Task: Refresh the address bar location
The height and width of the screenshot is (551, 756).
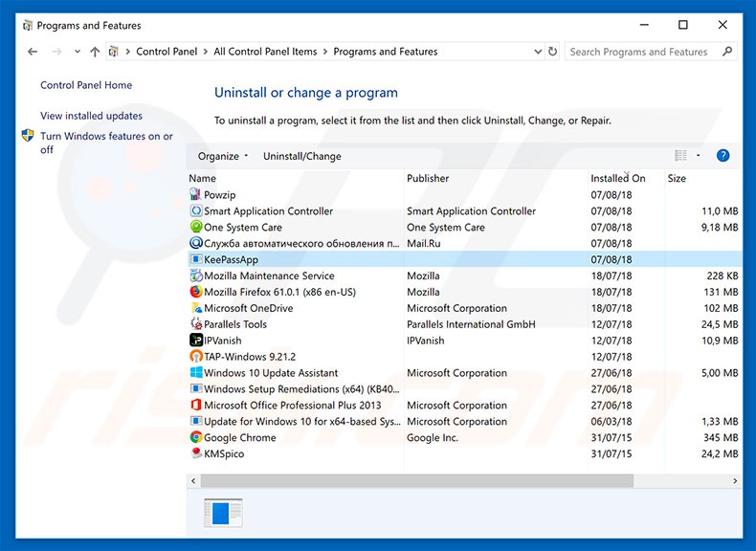Action: point(552,51)
